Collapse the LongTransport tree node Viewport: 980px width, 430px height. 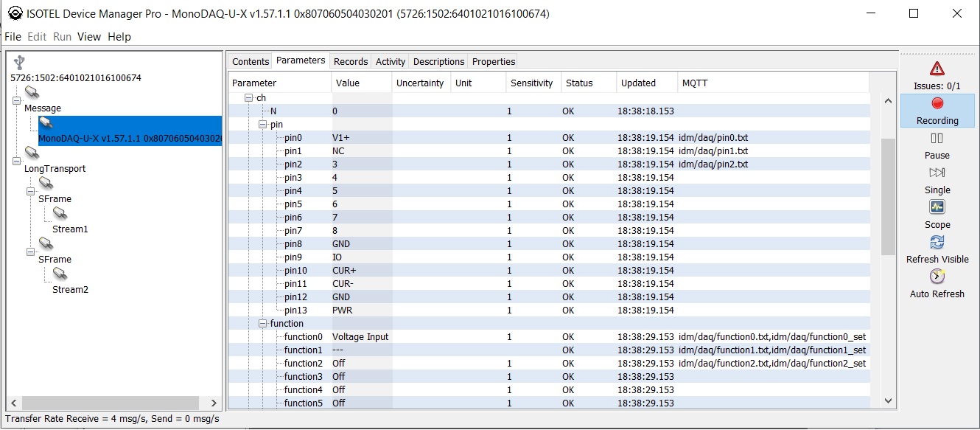[x=18, y=162]
